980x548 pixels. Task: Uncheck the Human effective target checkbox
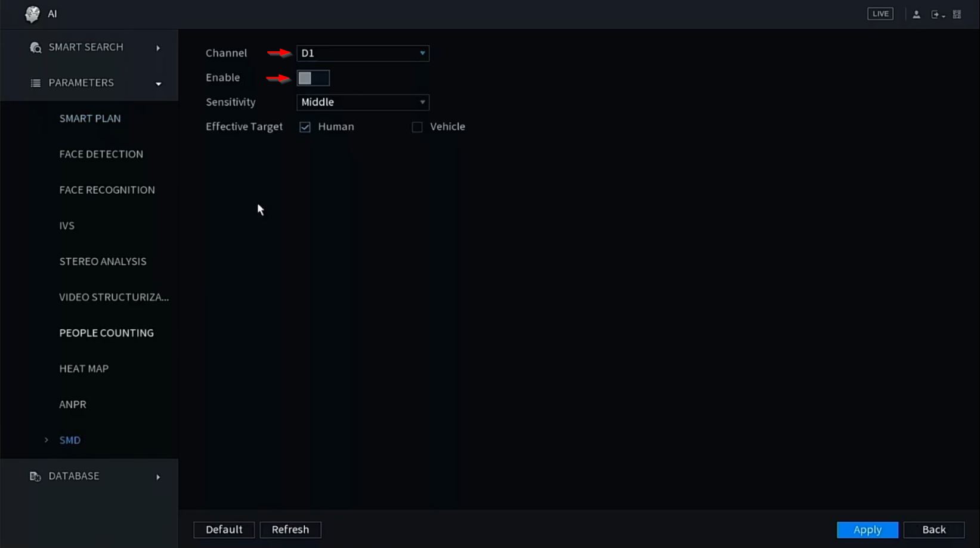click(305, 127)
